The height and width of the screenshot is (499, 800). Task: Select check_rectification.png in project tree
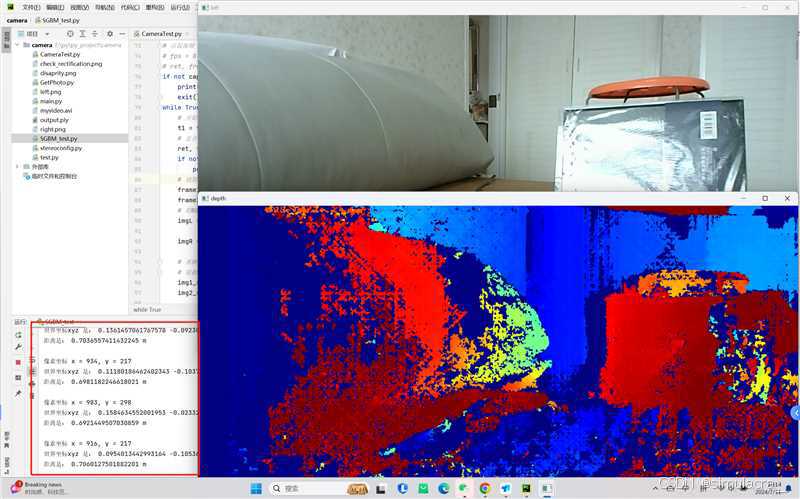(71, 64)
